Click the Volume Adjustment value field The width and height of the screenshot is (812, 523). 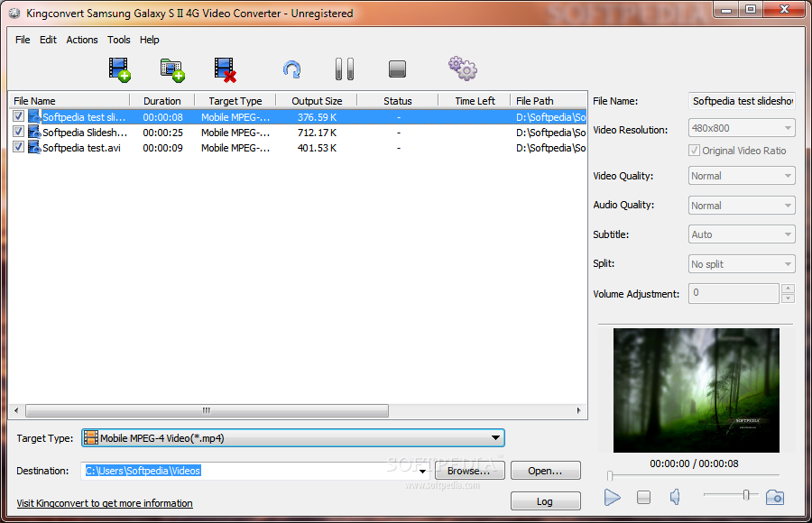[x=734, y=293]
